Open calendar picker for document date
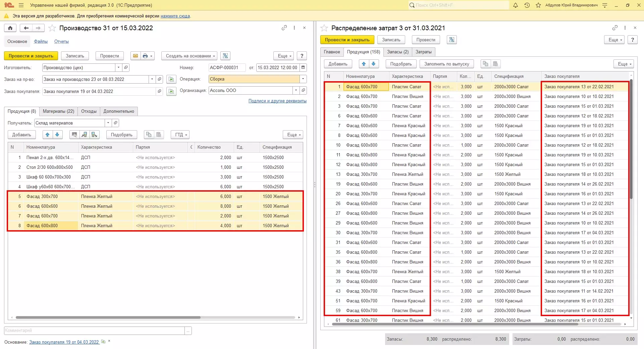This screenshot has height=349, width=644. 303,68
